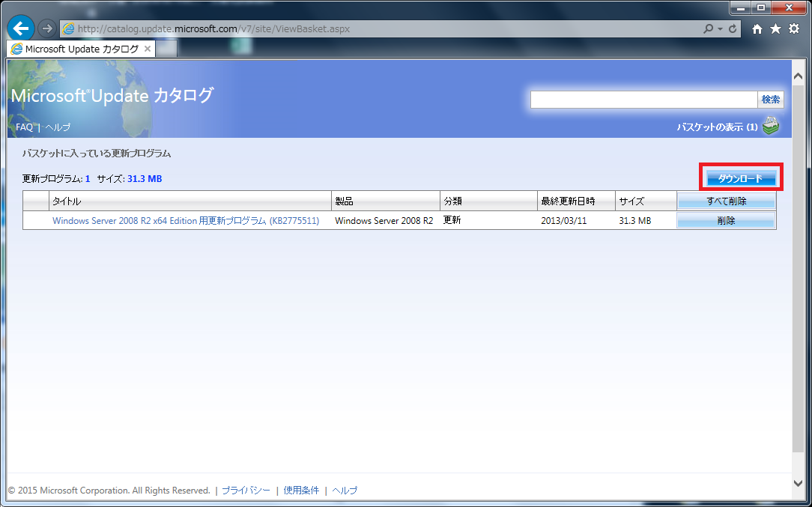The width and height of the screenshot is (812, 507).
Task: Click the address bar magnifier search icon
Action: click(709, 28)
